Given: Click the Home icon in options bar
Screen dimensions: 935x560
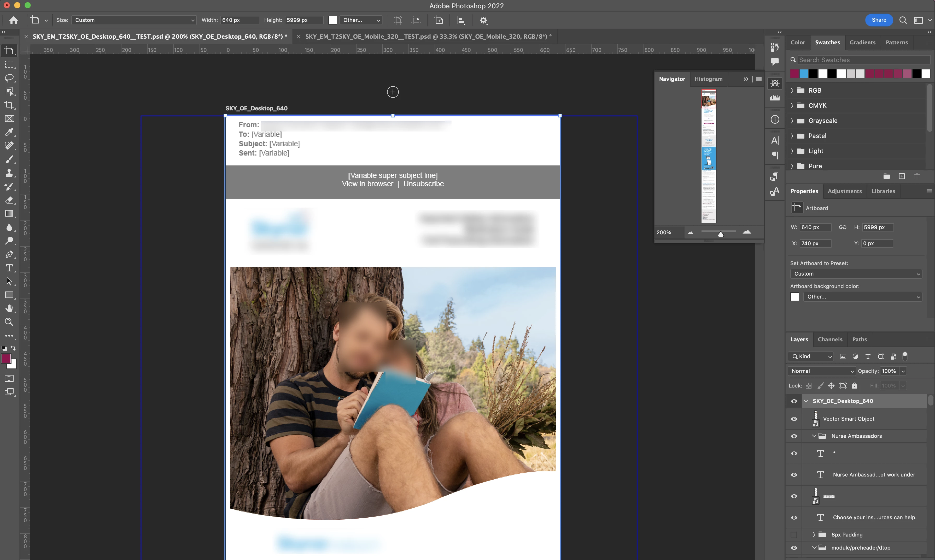Looking at the screenshot, I should 14,20.
